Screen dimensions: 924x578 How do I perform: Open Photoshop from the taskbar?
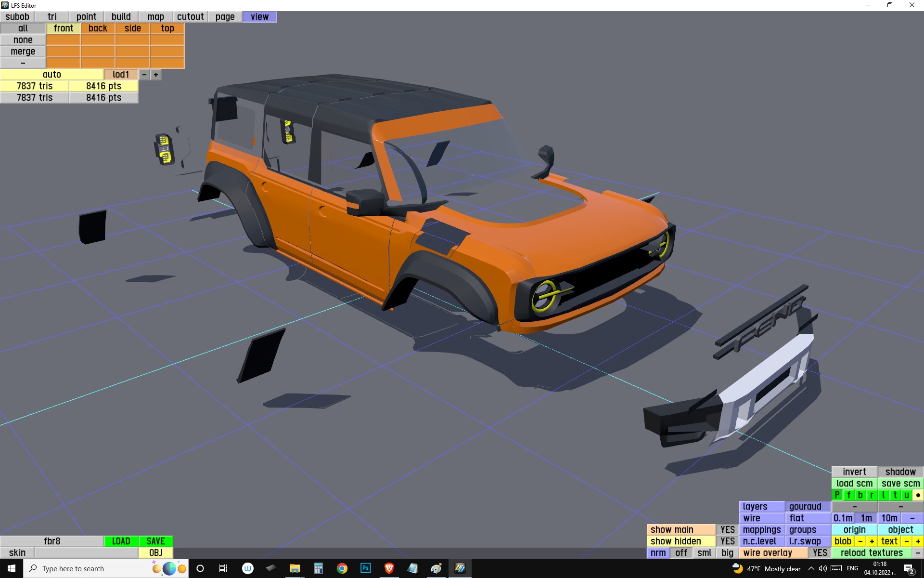click(x=365, y=568)
